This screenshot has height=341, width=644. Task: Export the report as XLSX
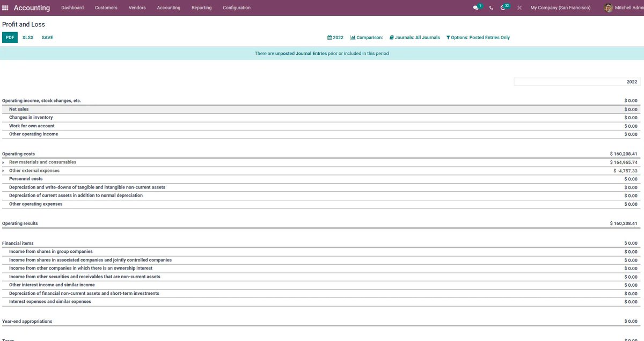pos(27,37)
